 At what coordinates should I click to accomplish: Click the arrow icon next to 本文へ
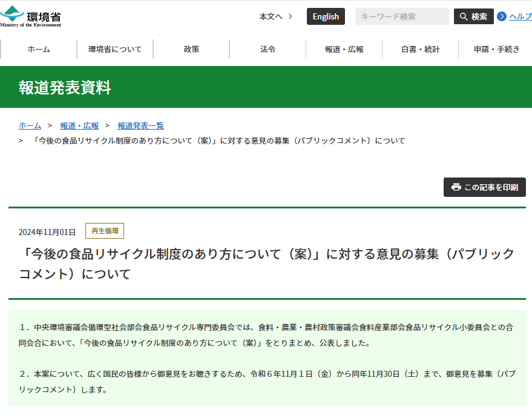click(x=290, y=16)
